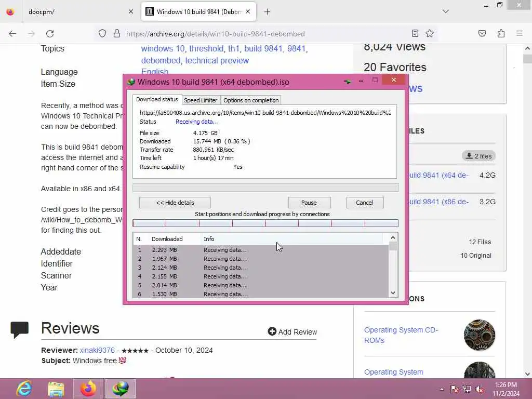Select connection 3 row with 2.124 MB
Viewport: 532px width, 399px height.
pyautogui.click(x=261, y=268)
